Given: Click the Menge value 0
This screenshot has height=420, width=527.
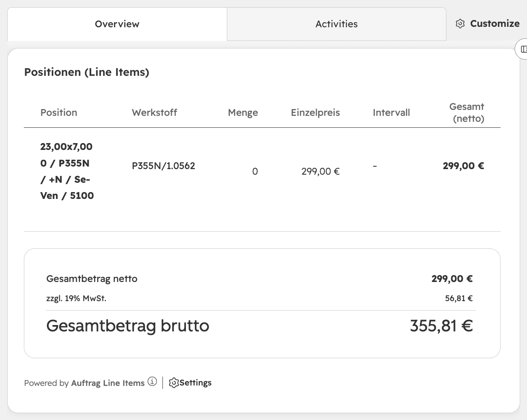Looking at the screenshot, I should 255,171.
